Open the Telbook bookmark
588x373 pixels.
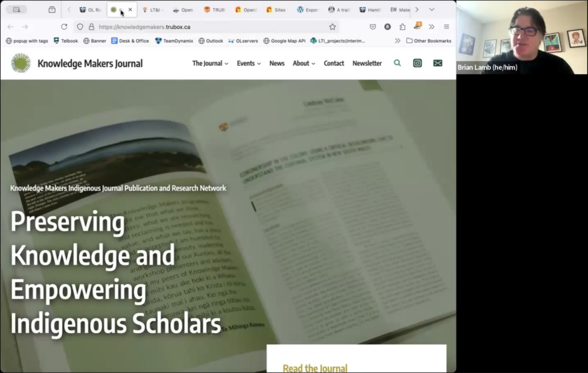(x=65, y=41)
